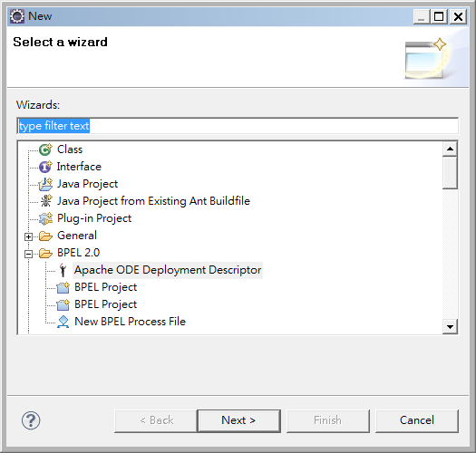Expand the General folder node
The height and width of the screenshot is (453, 476).
tap(28, 236)
